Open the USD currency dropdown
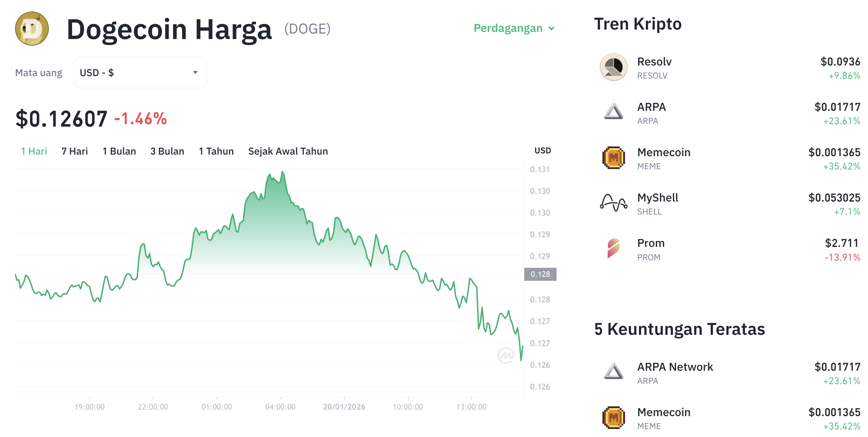This screenshot has width=868, height=437. 140,72
